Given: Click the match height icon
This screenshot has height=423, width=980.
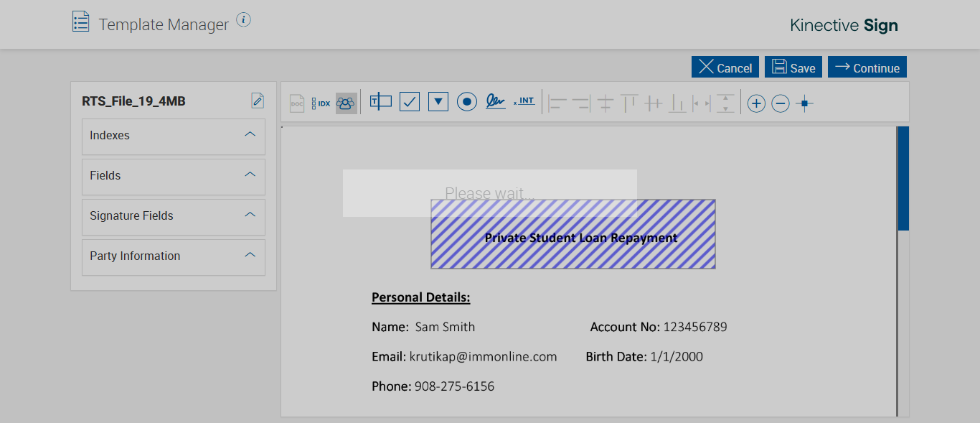Looking at the screenshot, I should click(726, 103).
